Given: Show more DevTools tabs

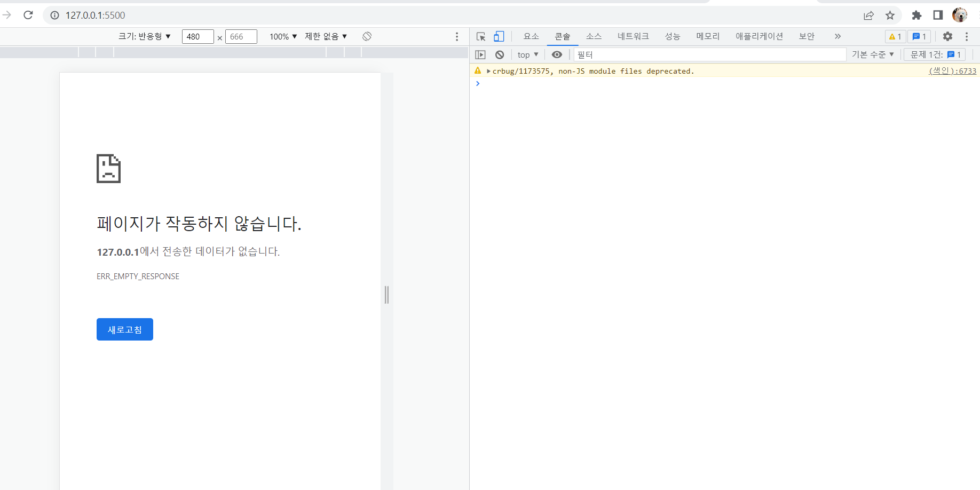Looking at the screenshot, I should pyautogui.click(x=837, y=36).
